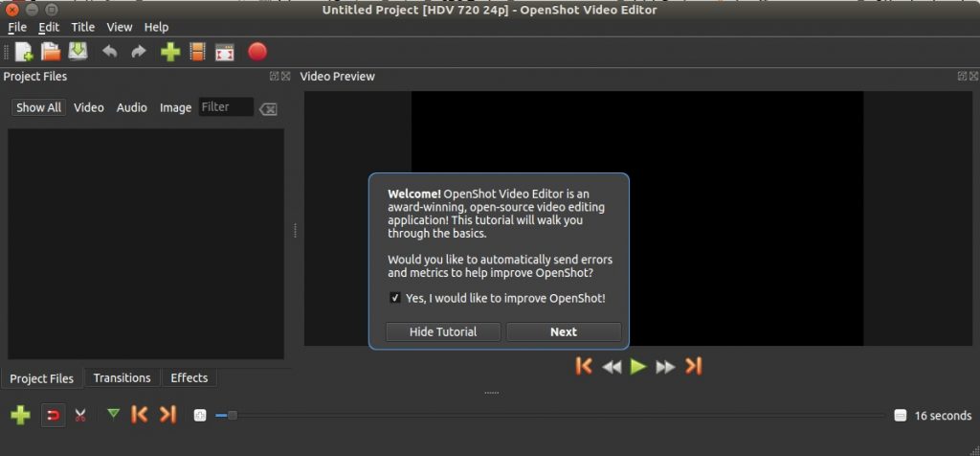Jump to end in the preview controls

[x=693, y=367]
